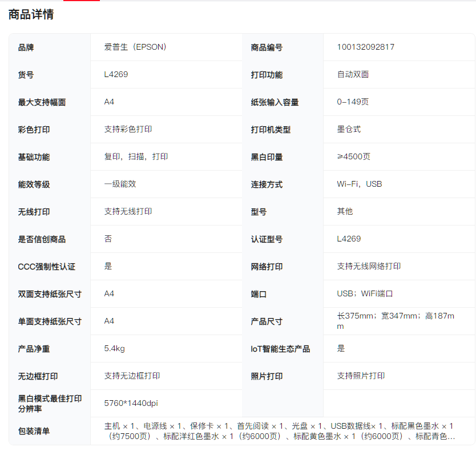Click the packing list text starting 主机 × 1
Viewport: 476px width, 451px height.
click(279, 431)
